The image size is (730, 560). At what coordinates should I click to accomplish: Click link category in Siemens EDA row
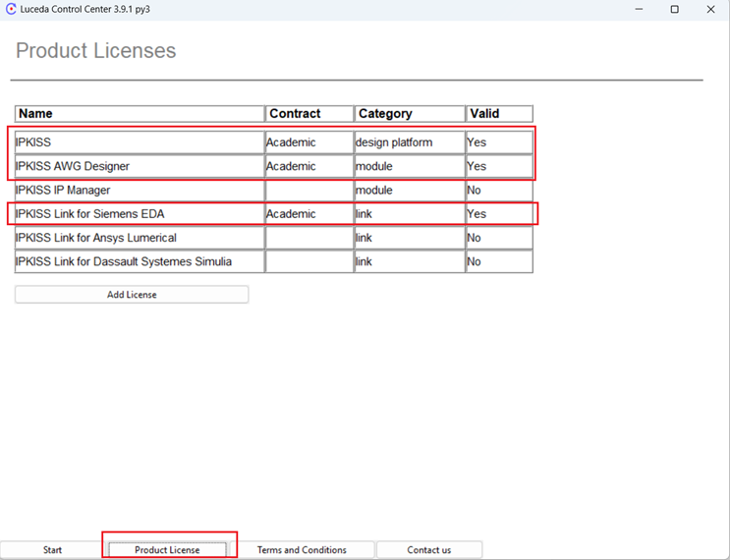410,213
